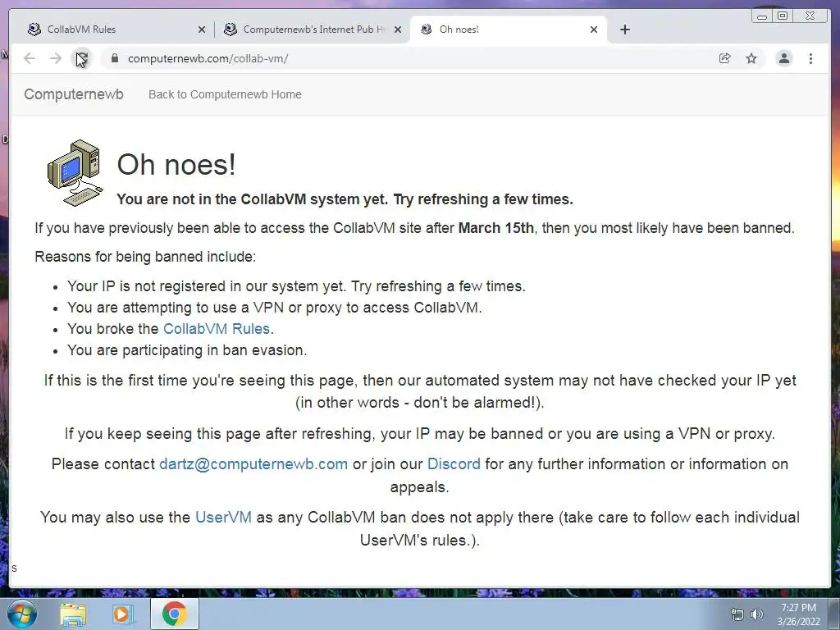Open the volume speaker tray icon
This screenshot has width=840, height=630.
pos(757,614)
